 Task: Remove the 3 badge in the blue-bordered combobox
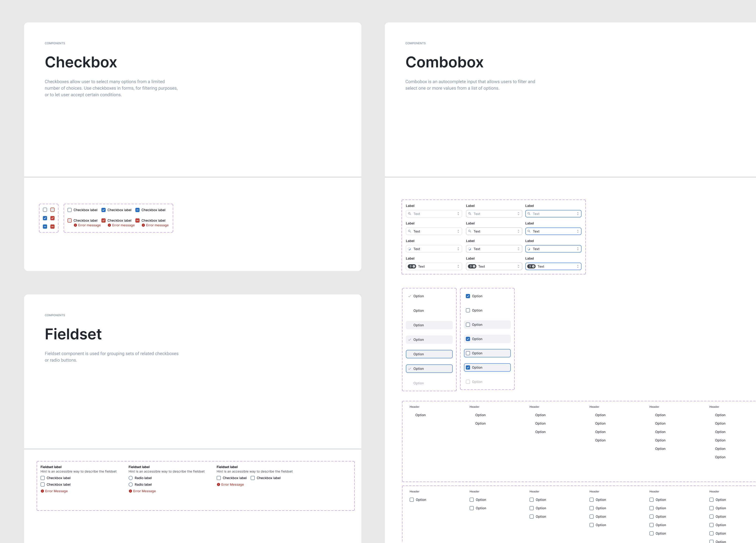(533, 267)
